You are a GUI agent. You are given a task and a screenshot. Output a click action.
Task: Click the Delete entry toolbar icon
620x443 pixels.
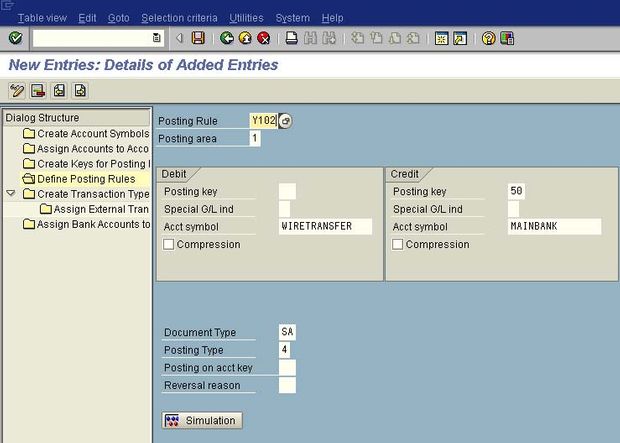(x=38, y=91)
